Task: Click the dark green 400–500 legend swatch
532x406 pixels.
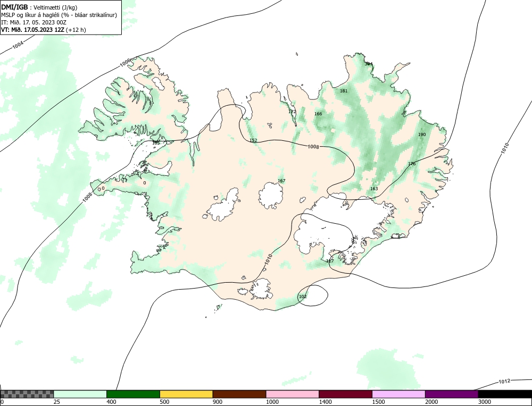Action: [x=133, y=394]
